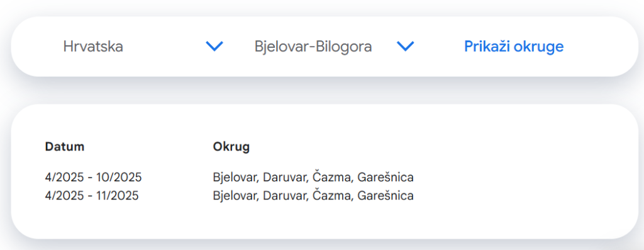Open the Bjelovar-Bilogora region dropdown
644x250 pixels.
coord(334,47)
